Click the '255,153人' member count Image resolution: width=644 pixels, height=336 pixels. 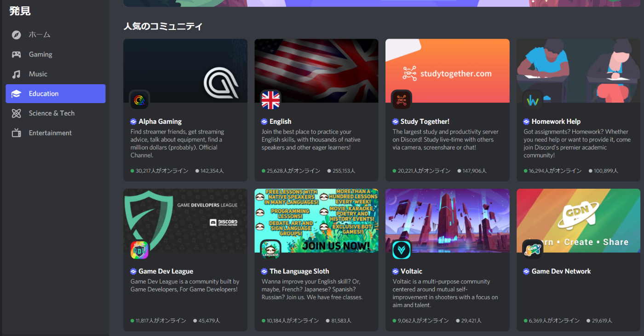[x=344, y=171]
